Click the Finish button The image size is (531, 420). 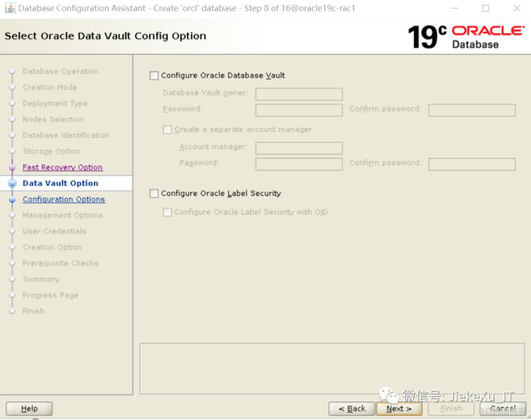tap(451, 409)
